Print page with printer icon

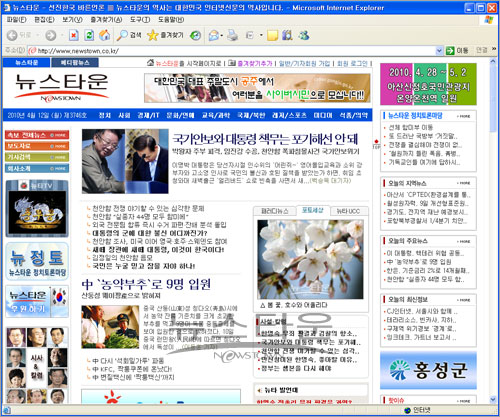[x=233, y=35]
